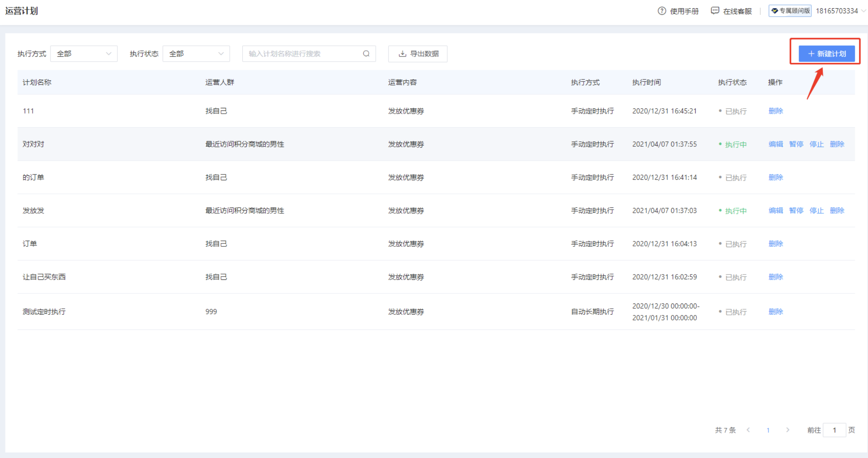The width and height of the screenshot is (868, 458).
Task: Pause the 发放发 plan
Action: (796, 211)
